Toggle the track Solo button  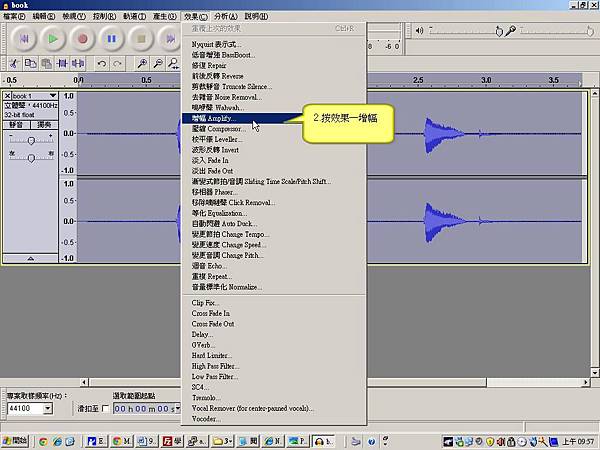point(44,125)
